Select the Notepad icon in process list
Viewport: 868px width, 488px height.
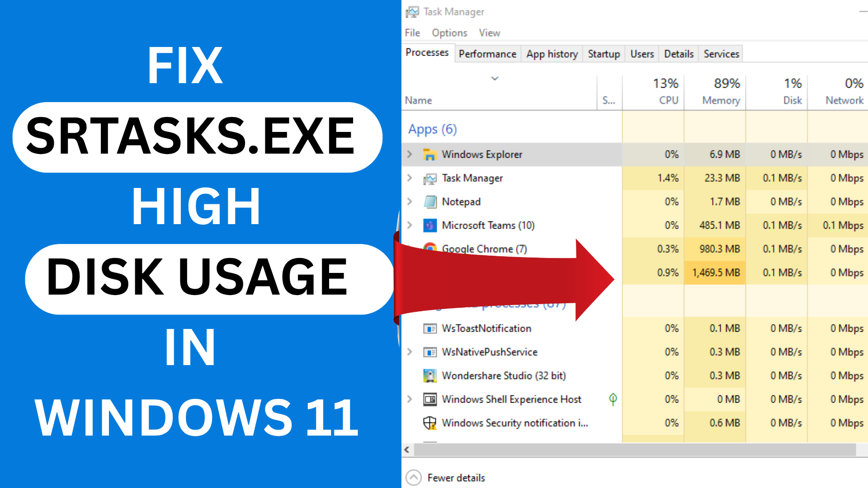pos(429,202)
